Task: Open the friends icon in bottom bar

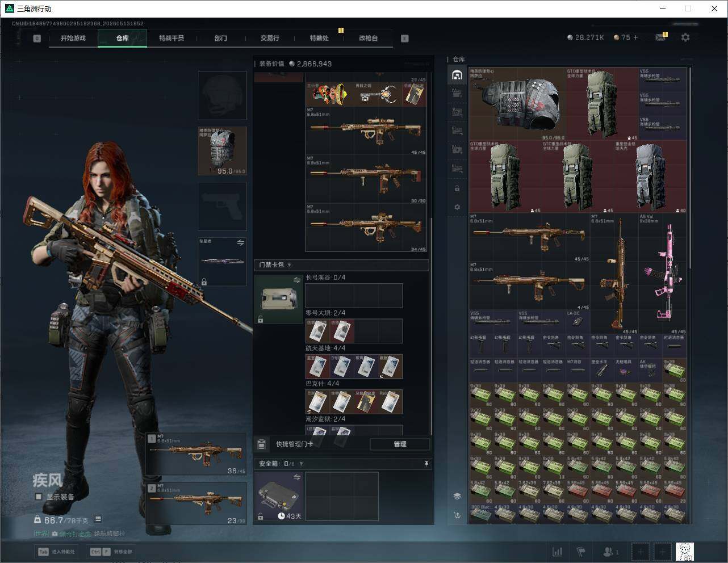Action: (x=610, y=552)
